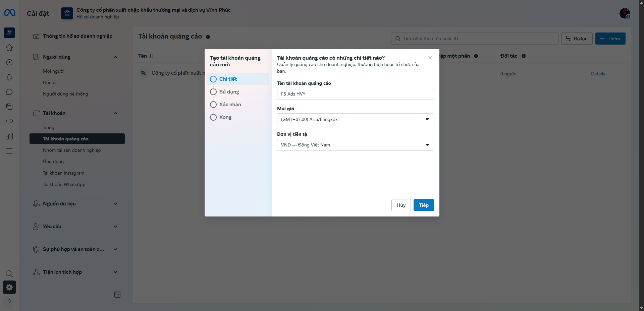Open Nhóm tài sản doanh nghiệp item
Screen dimensions: 644x311
pos(72,150)
